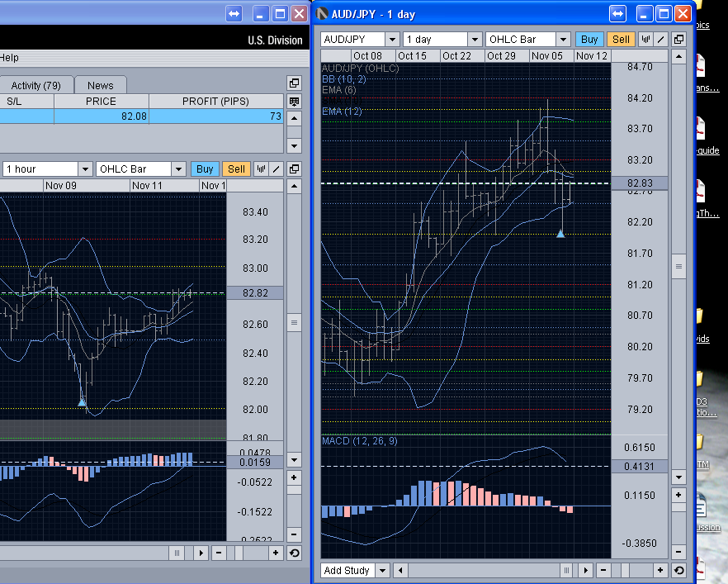Open the AUD/JPY currency pair dropdown

[392, 39]
